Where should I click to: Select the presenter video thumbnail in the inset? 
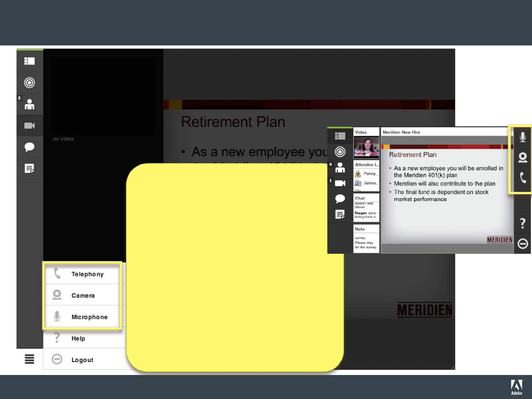(366, 147)
